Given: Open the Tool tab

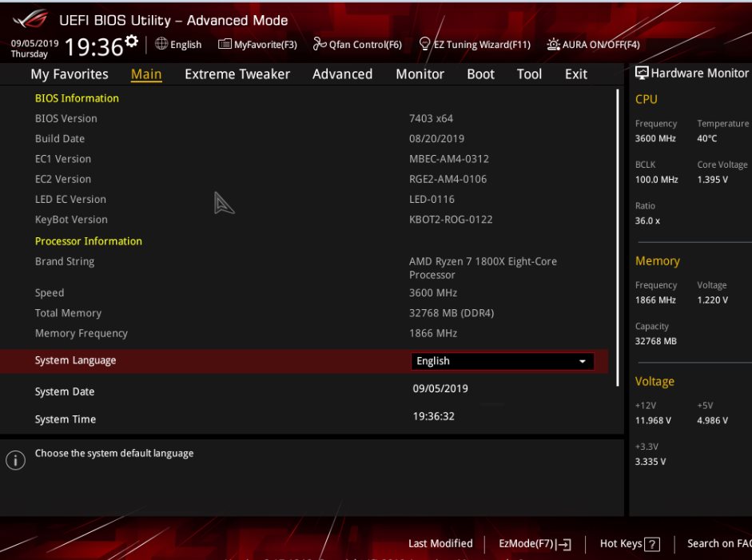Looking at the screenshot, I should tap(529, 73).
